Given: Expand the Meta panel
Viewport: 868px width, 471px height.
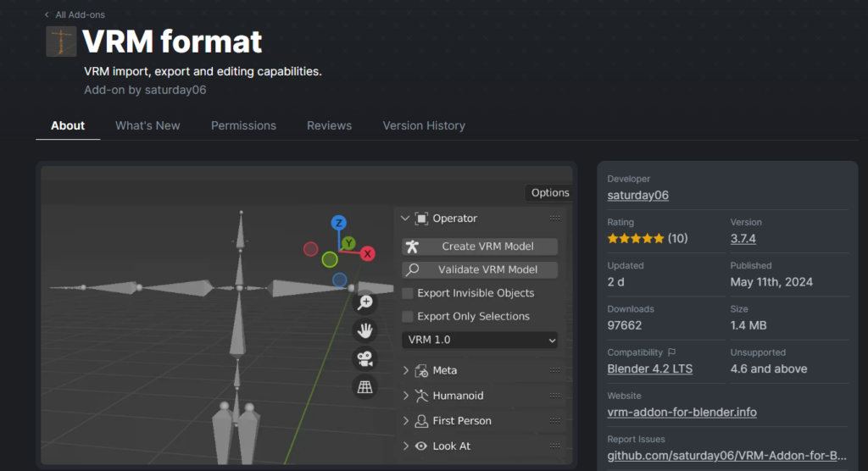Looking at the screenshot, I should point(406,370).
